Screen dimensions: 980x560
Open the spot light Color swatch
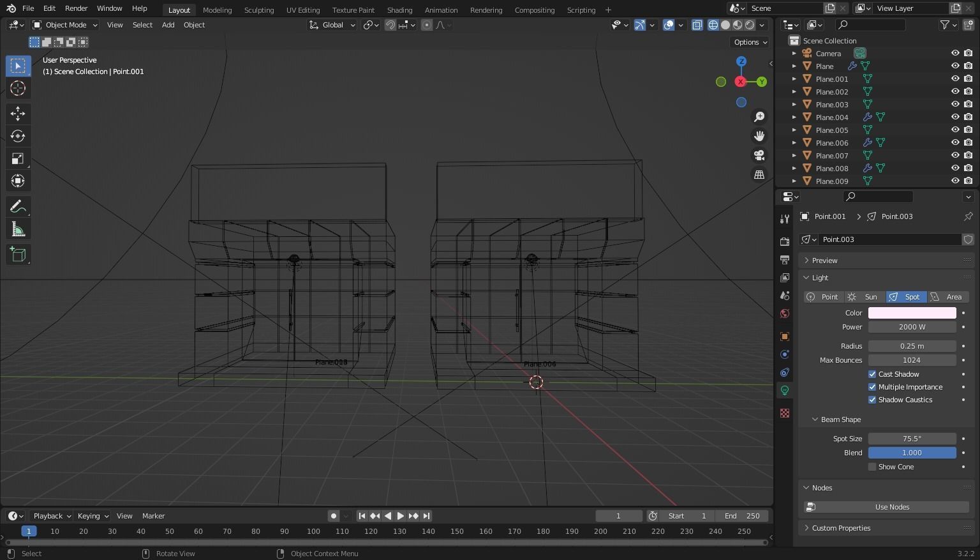pyautogui.click(x=912, y=313)
